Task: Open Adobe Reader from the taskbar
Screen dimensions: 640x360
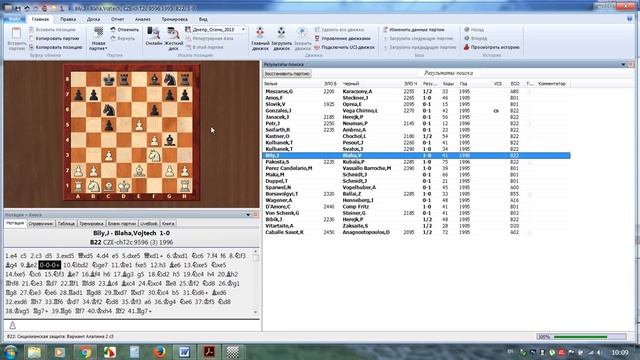Action: coord(209,352)
